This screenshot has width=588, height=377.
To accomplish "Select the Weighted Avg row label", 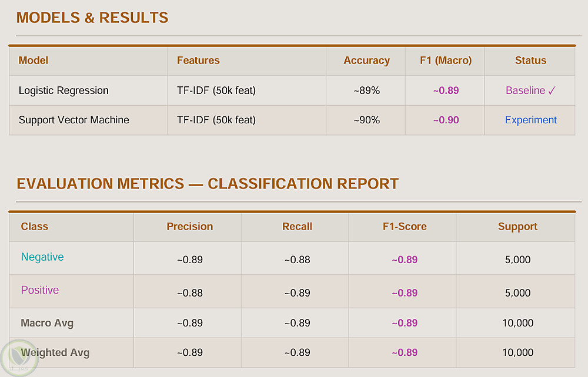I will point(55,352).
